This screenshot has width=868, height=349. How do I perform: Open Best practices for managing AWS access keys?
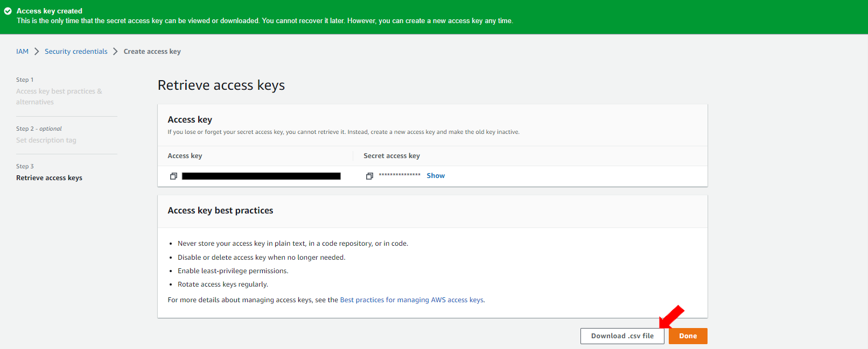coord(411,300)
